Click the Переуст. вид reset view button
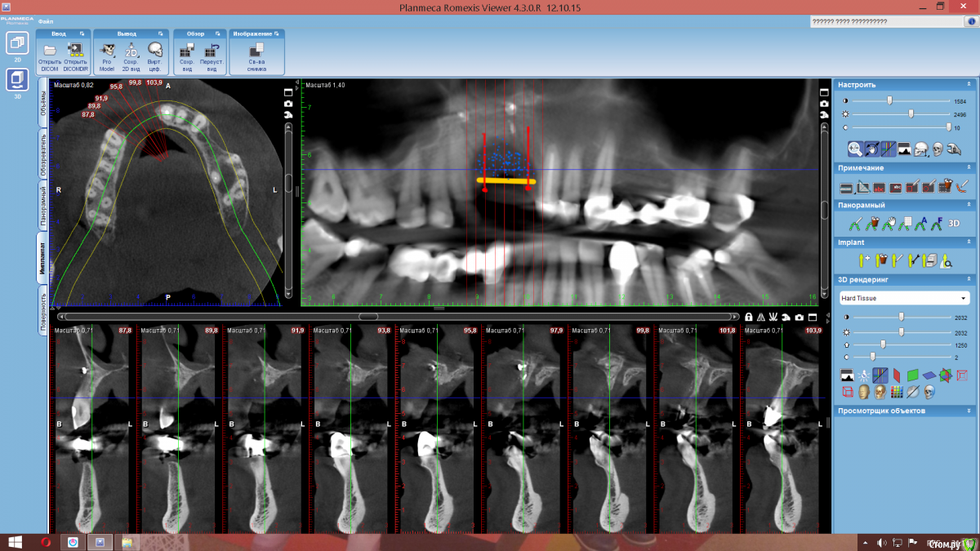This screenshot has height=551, width=980. [212, 55]
